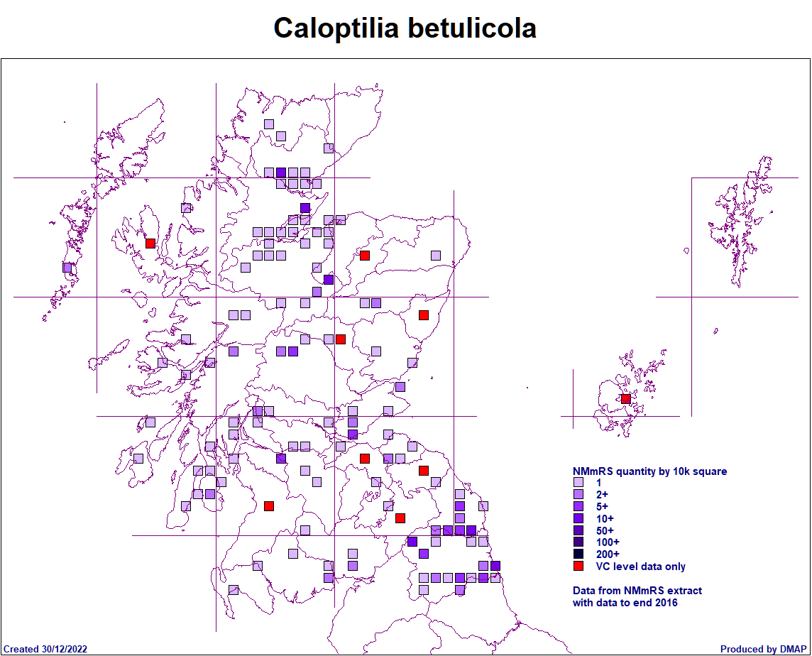Click the 2+ legend color square
This screenshot has width=812, height=656.
click(578, 495)
